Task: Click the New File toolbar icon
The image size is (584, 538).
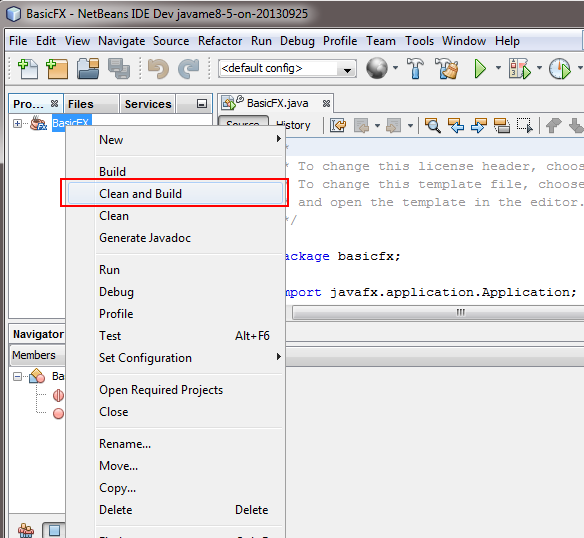Action: point(28,69)
